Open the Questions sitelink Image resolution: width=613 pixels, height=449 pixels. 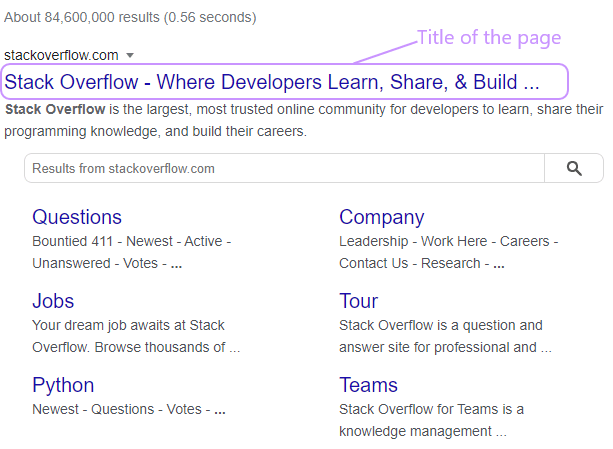click(77, 217)
